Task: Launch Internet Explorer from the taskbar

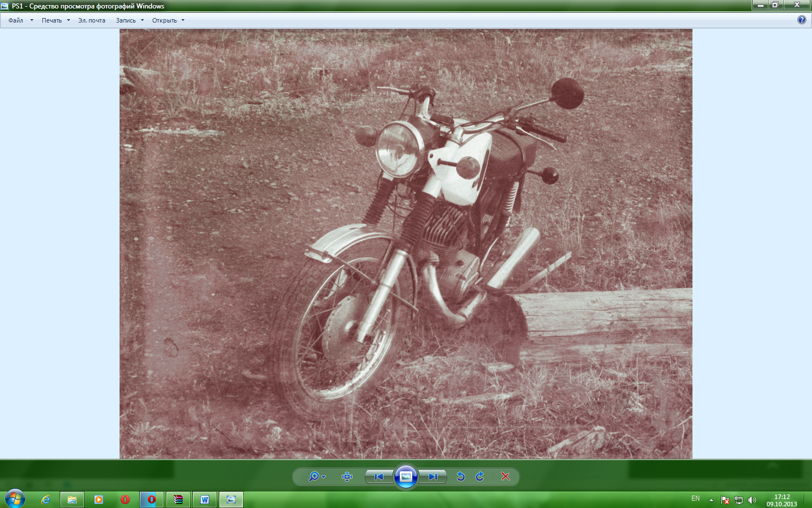Action: pos(46,500)
